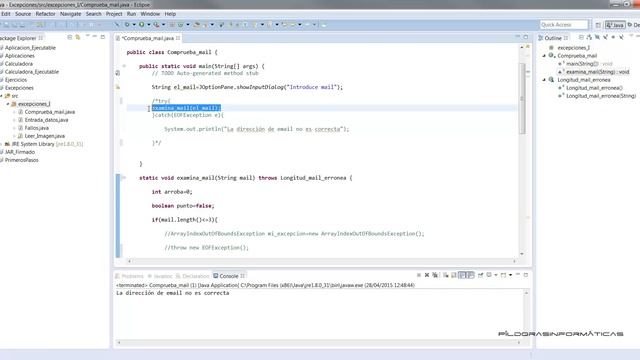Toggle Hide Local Types in the Outline
The width and height of the screenshot is (640, 360).
click(621, 37)
